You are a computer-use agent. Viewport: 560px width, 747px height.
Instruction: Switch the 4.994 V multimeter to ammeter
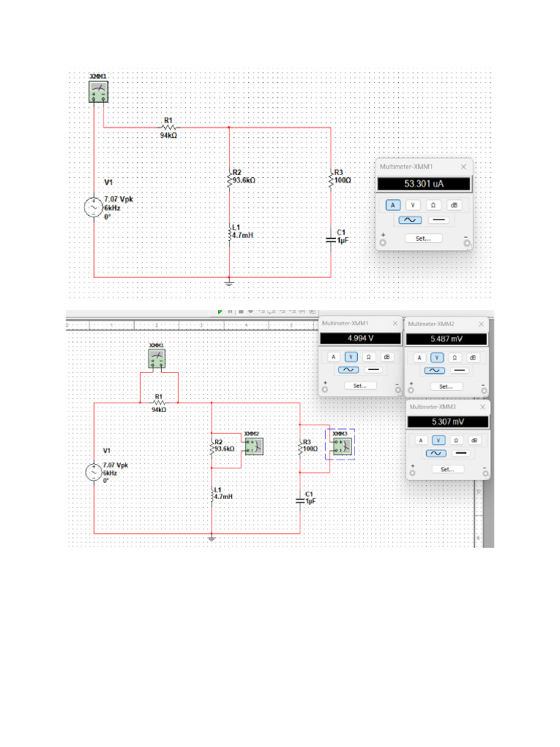coord(333,357)
